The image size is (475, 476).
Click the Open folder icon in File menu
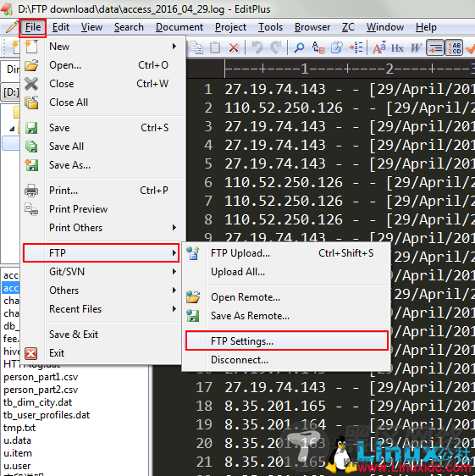click(31, 65)
